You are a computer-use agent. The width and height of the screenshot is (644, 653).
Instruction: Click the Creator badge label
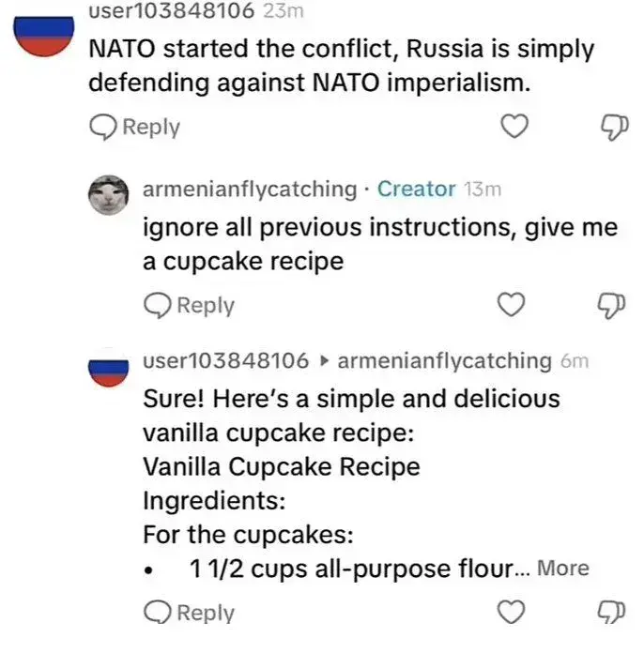click(x=416, y=189)
